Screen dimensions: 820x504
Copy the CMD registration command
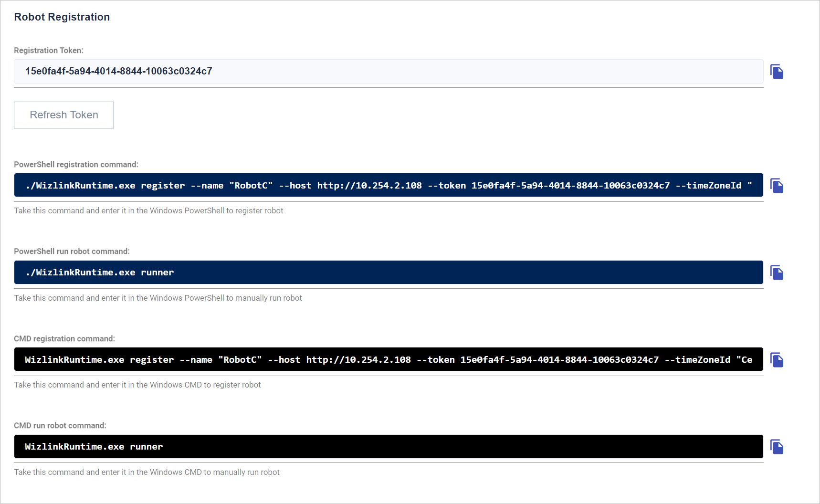click(777, 360)
